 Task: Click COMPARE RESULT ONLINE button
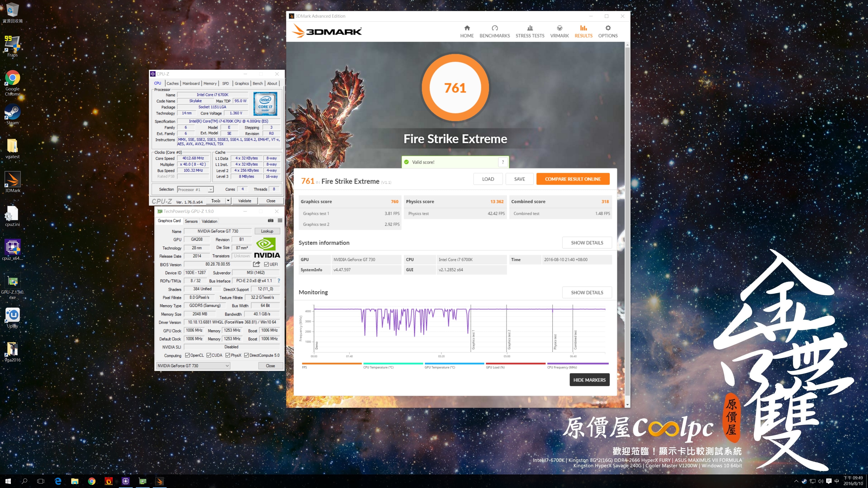pos(573,179)
